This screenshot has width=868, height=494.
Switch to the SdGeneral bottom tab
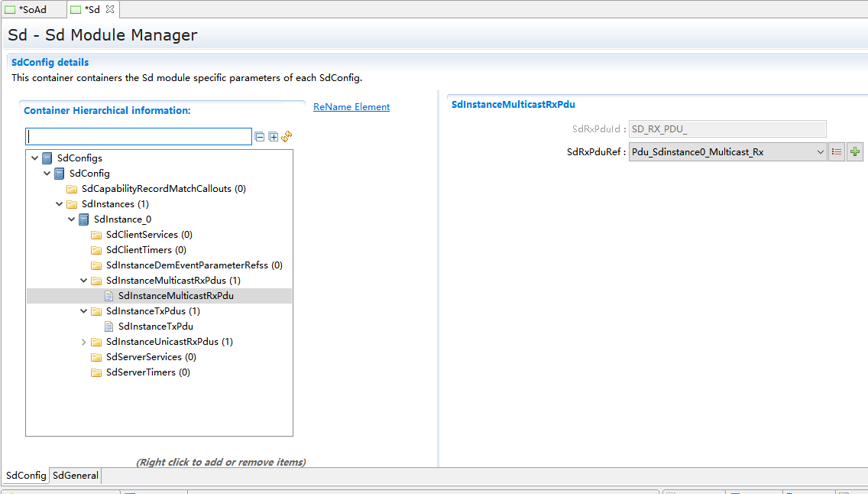pos(75,476)
